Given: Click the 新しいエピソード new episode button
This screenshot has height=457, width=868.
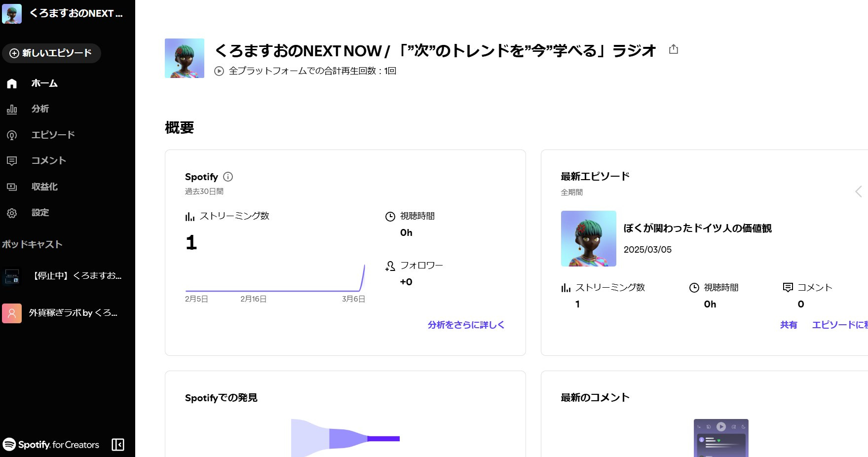Looking at the screenshot, I should tap(51, 53).
